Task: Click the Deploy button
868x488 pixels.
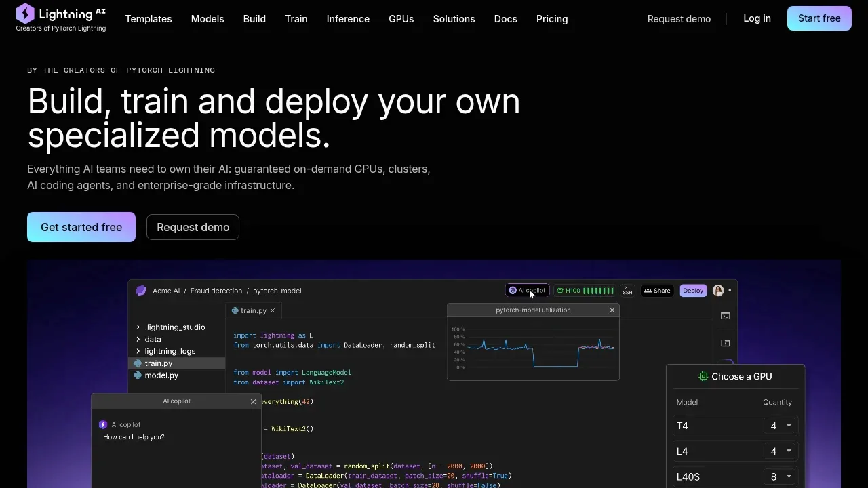Action: 693,291
